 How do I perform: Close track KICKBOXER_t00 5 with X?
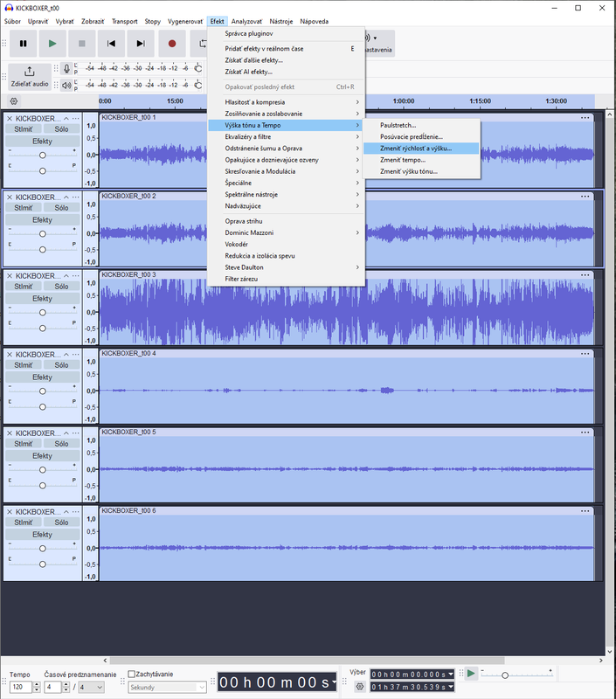tap(10, 433)
